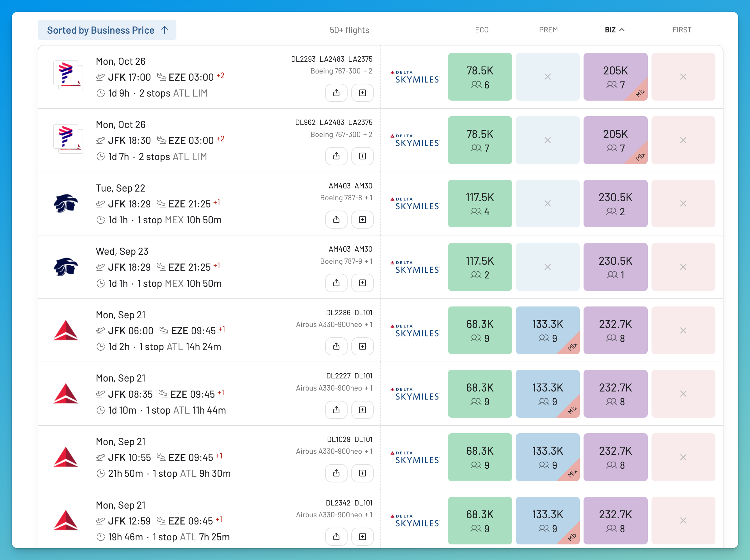750x560 pixels.
Task: Click Delta logo on JFK 06:00 flight
Action: coord(66,330)
